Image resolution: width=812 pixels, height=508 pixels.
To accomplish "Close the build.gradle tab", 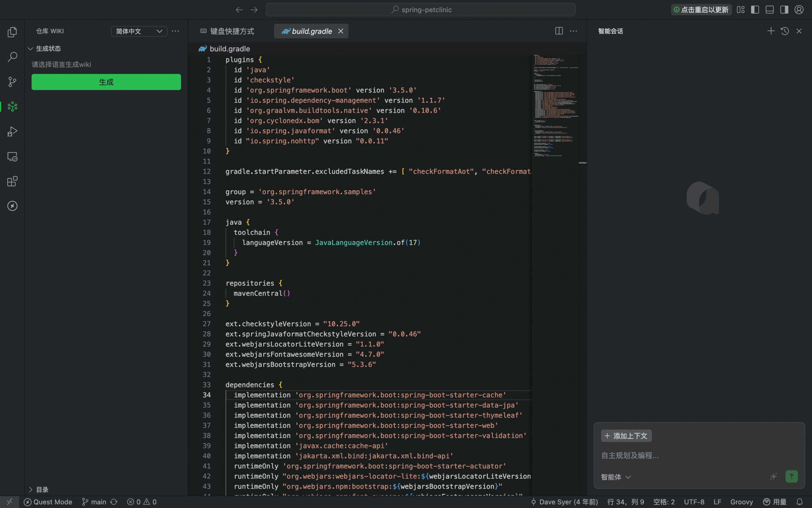I will (341, 31).
